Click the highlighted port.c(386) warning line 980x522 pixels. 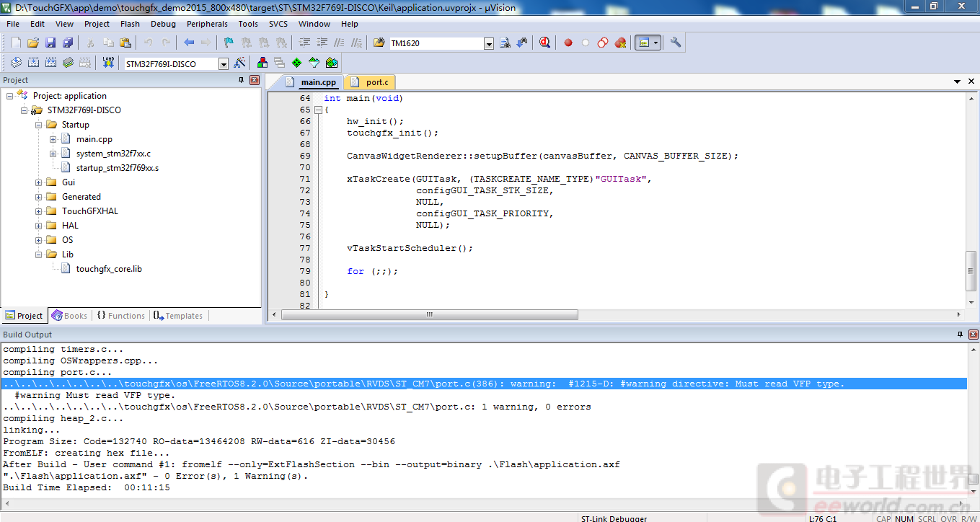pyautogui.click(x=484, y=384)
